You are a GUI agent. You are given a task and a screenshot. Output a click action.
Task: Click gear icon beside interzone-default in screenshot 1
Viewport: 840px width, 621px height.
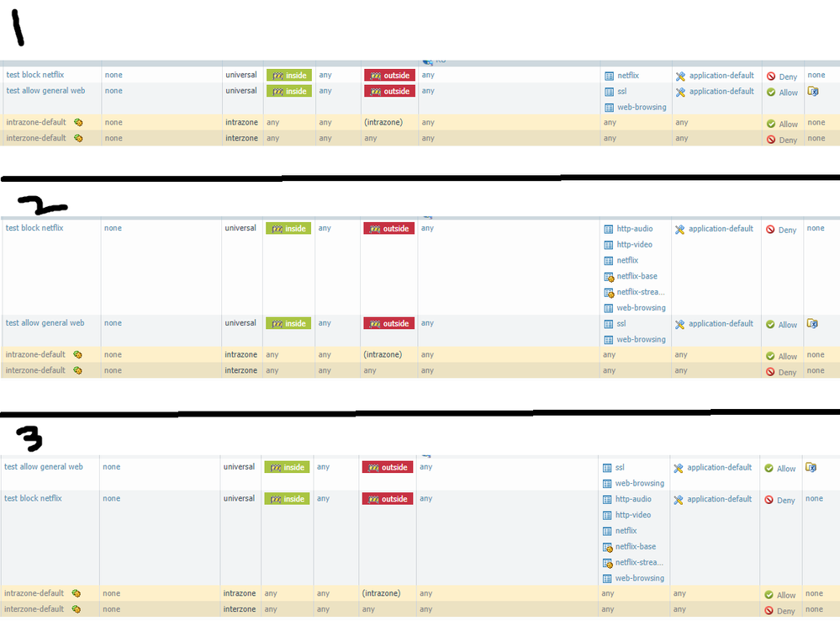(78, 138)
